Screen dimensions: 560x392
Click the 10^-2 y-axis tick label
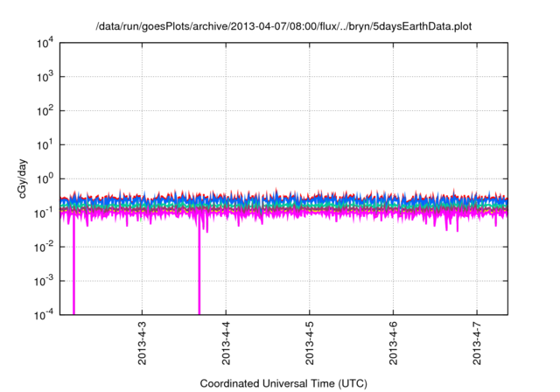pos(45,247)
